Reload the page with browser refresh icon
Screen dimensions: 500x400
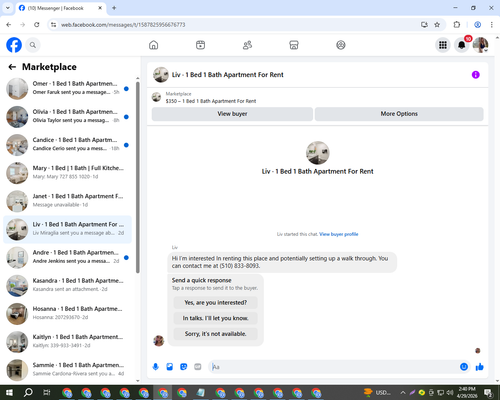point(37,25)
